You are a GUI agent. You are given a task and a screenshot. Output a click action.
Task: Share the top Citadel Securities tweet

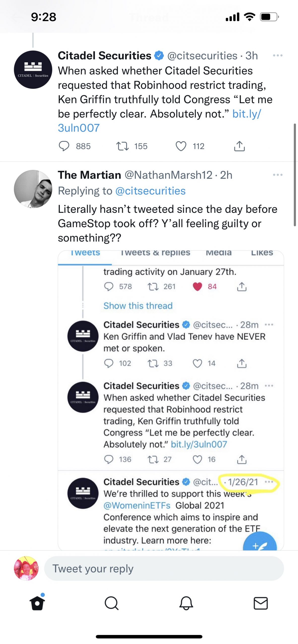(239, 146)
